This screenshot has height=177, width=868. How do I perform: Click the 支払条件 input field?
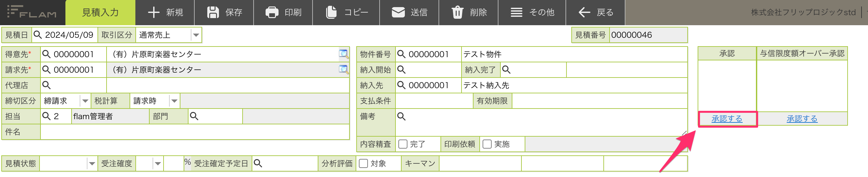tap(434, 101)
